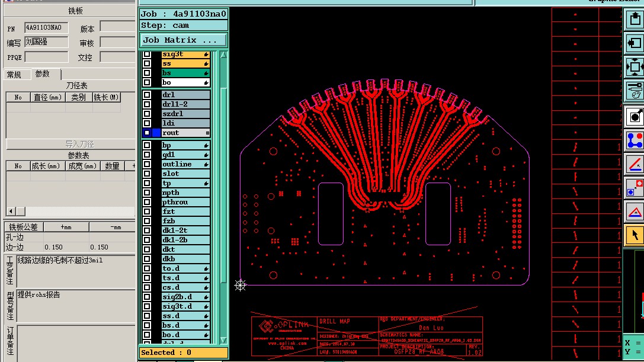Click the hand icon on the cs.d layer
The width and height of the screenshot is (644, 362).
tap(206, 287)
